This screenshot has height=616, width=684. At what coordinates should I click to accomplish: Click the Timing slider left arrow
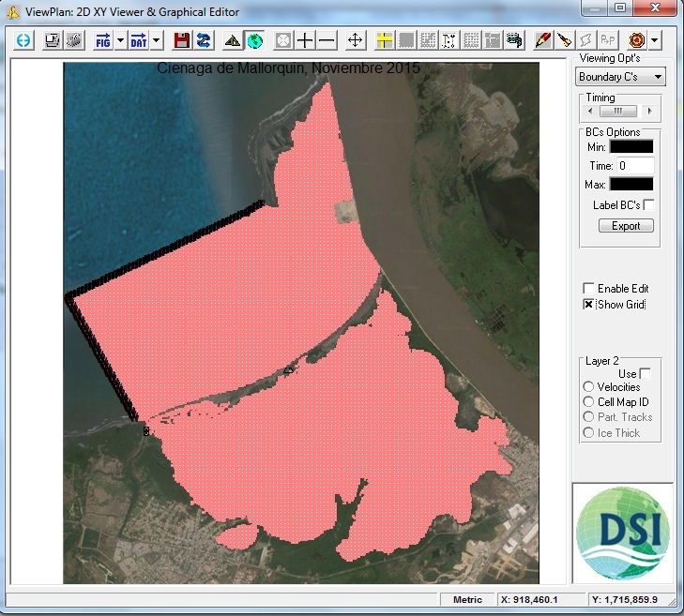tap(590, 112)
